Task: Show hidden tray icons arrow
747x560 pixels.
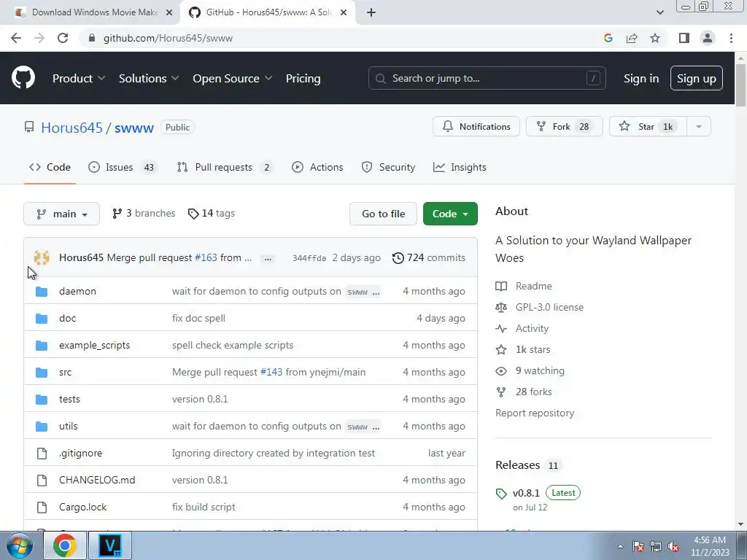Action: point(620,546)
